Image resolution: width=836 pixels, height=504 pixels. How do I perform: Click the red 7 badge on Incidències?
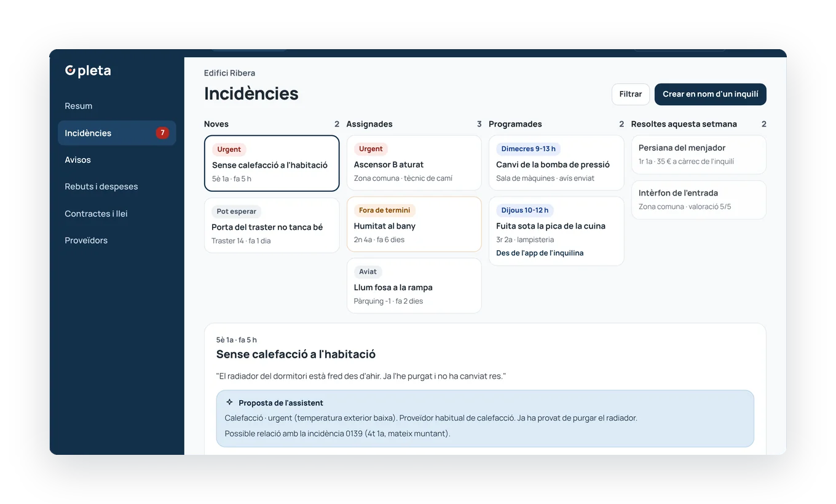(x=162, y=133)
